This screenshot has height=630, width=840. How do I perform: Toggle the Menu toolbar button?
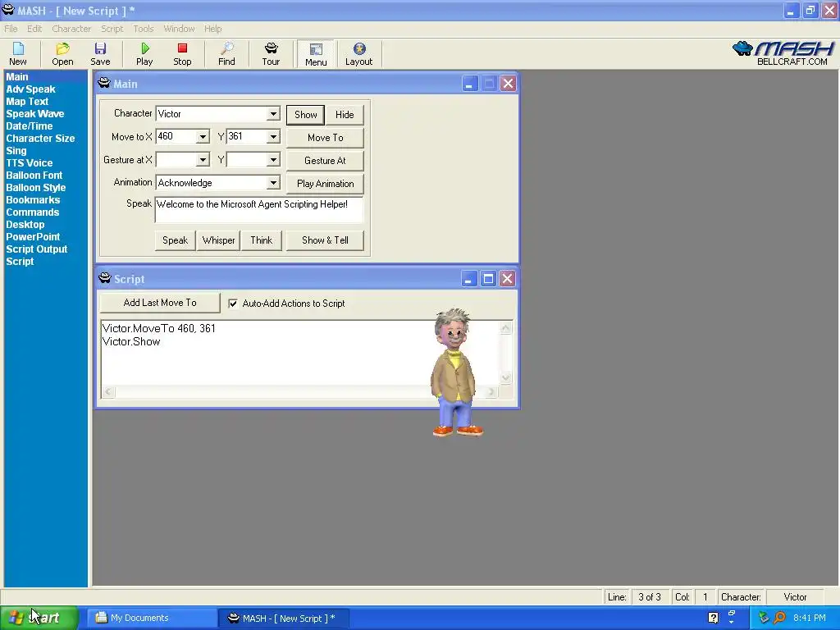(x=316, y=54)
